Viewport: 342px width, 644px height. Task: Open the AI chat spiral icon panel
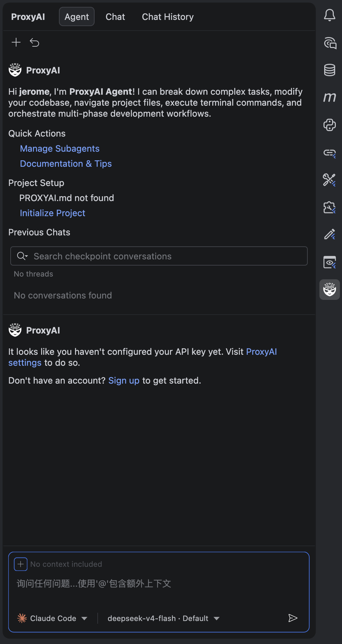click(x=330, y=43)
